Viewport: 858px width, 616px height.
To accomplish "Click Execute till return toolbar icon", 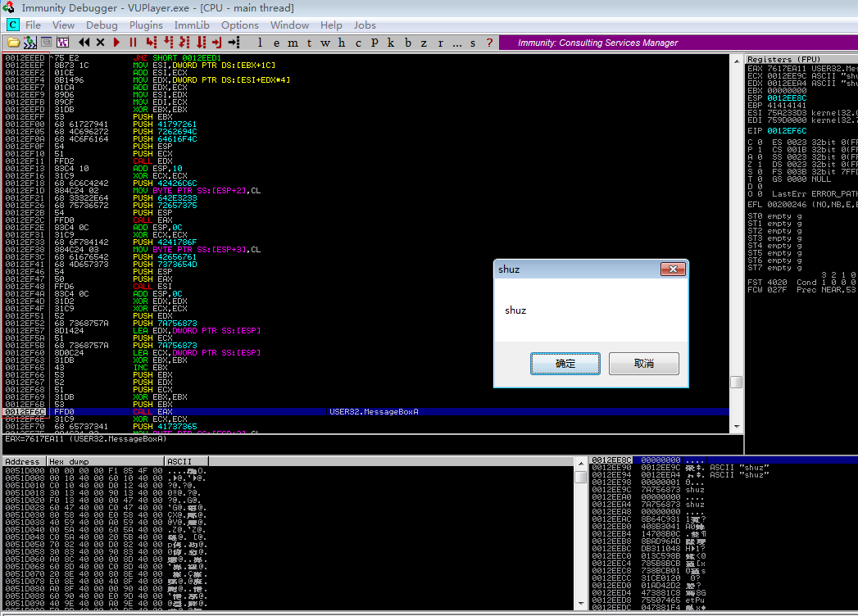I will pos(217,43).
